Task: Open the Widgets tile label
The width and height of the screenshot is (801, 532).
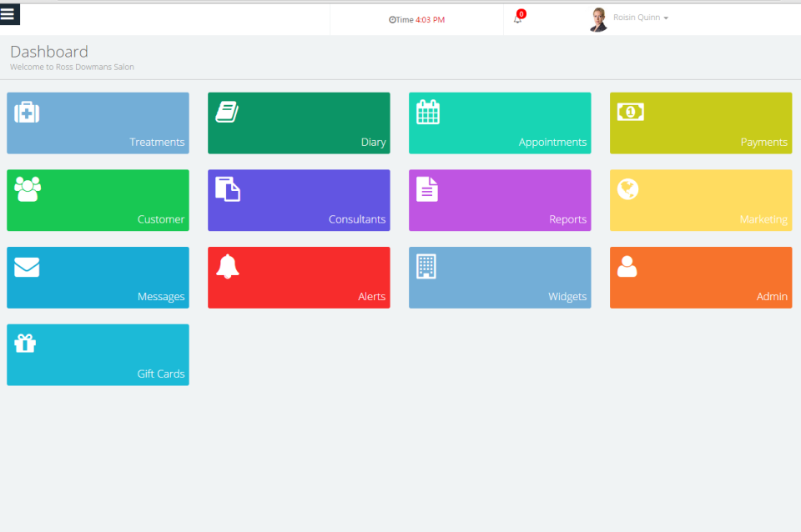Action: point(567,297)
